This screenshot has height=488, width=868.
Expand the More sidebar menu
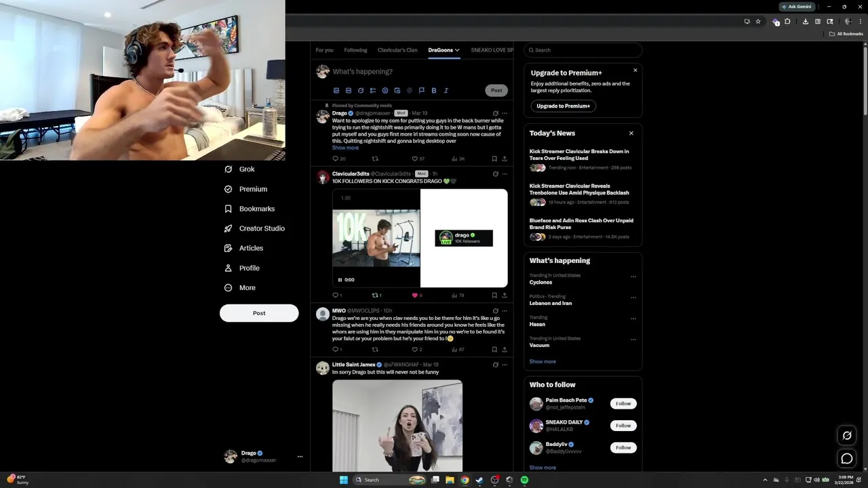pyautogui.click(x=240, y=287)
